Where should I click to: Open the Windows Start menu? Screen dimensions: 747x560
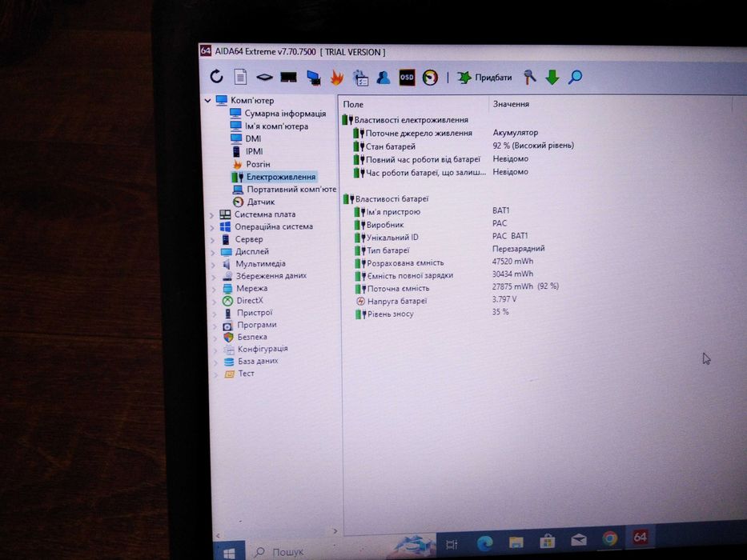click(229, 552)
